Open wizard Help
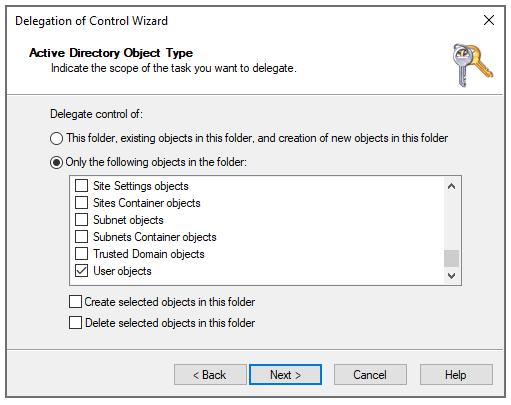 [456, 375]
